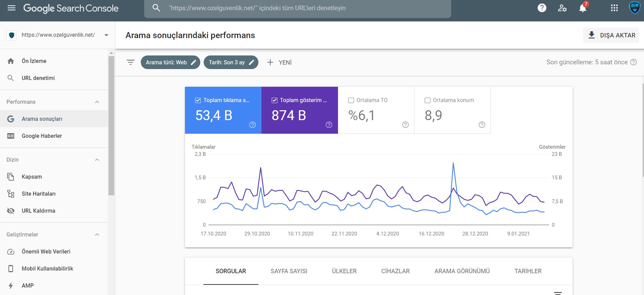
Task: Open the property selector dropdown arrow
Action: point(106,35)
